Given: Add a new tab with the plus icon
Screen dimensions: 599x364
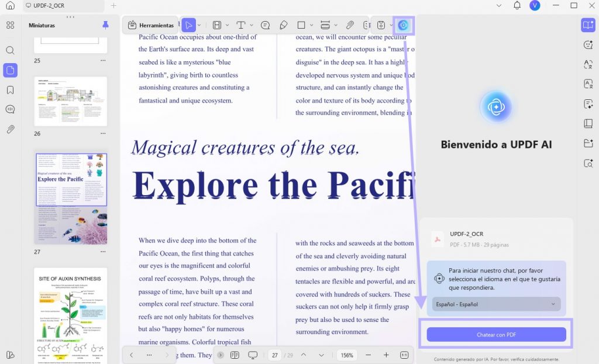Looking at the screenshot, I should tap(113, 6).
